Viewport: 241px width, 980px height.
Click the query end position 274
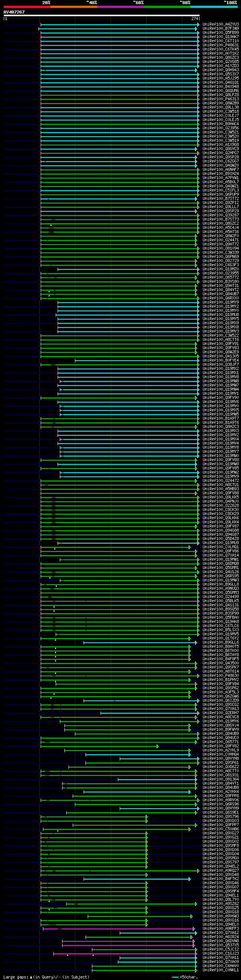pos(195,18)
